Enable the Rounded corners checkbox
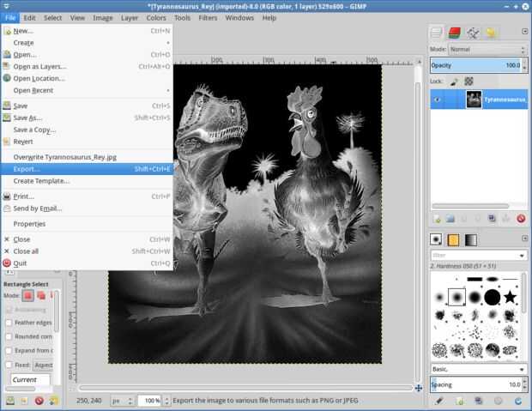 (9, 336)
